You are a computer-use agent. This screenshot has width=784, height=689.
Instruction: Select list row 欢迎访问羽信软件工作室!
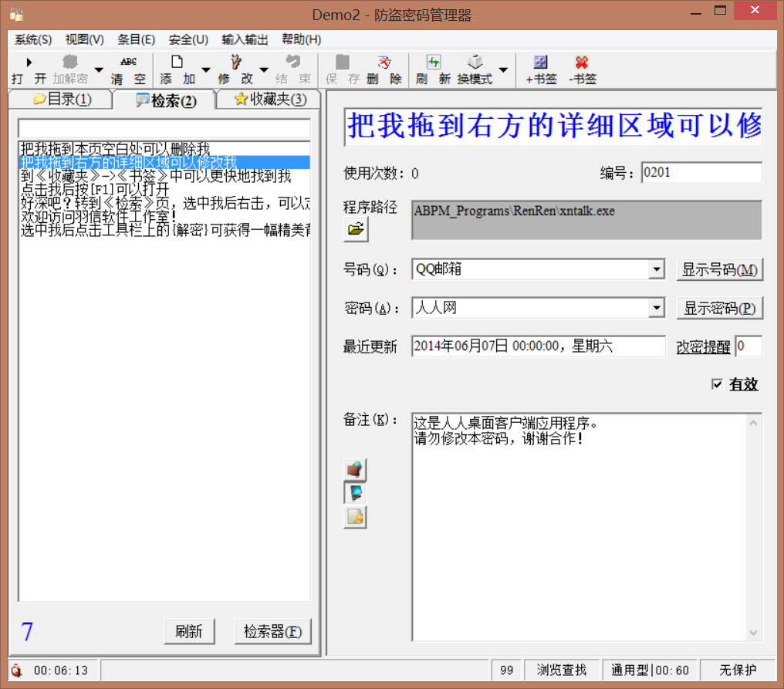point(164,216)
